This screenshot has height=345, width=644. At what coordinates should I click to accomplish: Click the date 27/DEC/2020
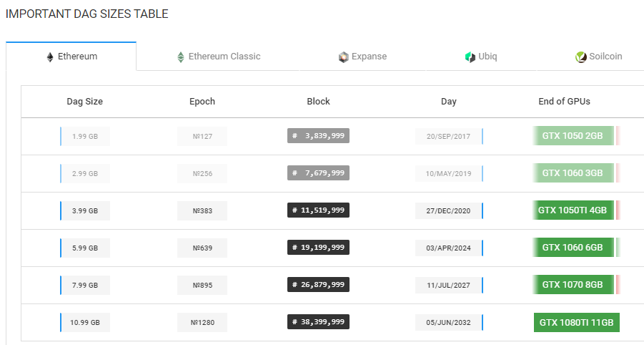tap(449, 210)
